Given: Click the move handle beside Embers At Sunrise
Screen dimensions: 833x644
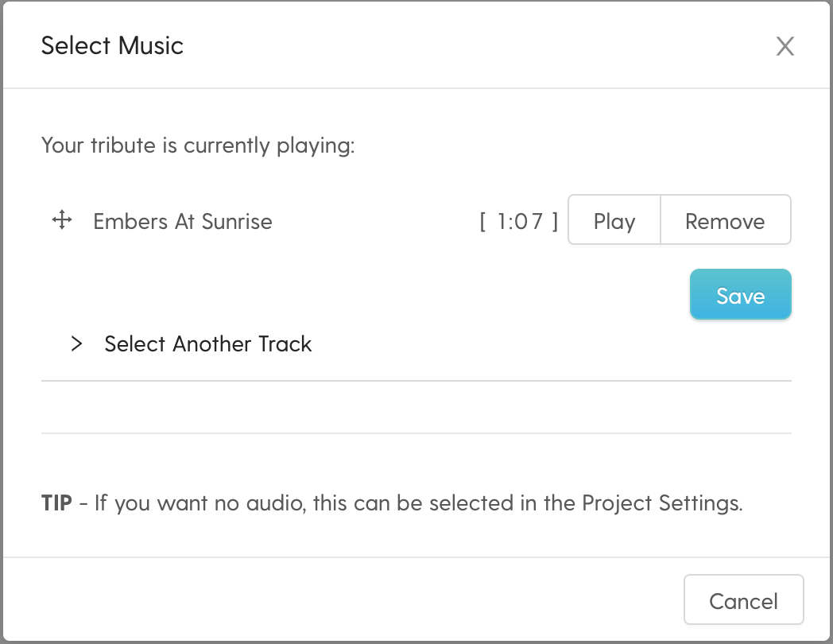Looking at the screenshot, I should (62, 220).
